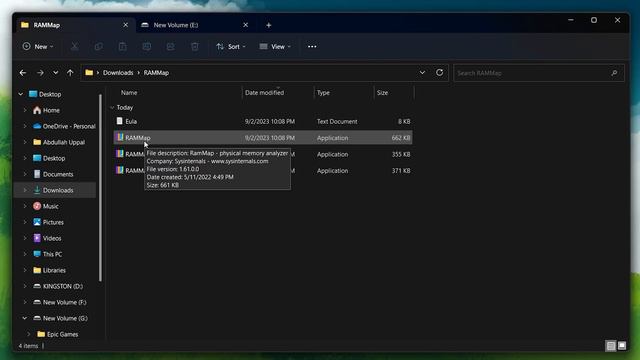
Task: Click the 355 KB size cell
Action: point(401,154)
